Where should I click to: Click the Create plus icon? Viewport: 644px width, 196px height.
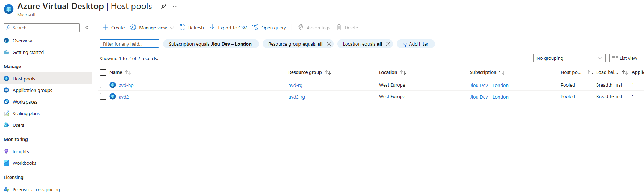click(x=105, y=27)
